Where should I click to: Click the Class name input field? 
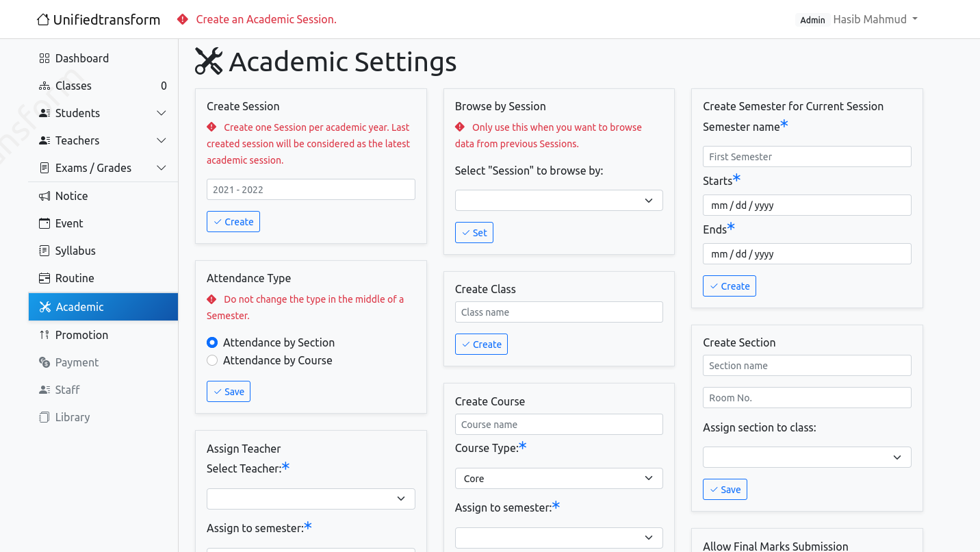pyautogui.click(x=559, y=312)
